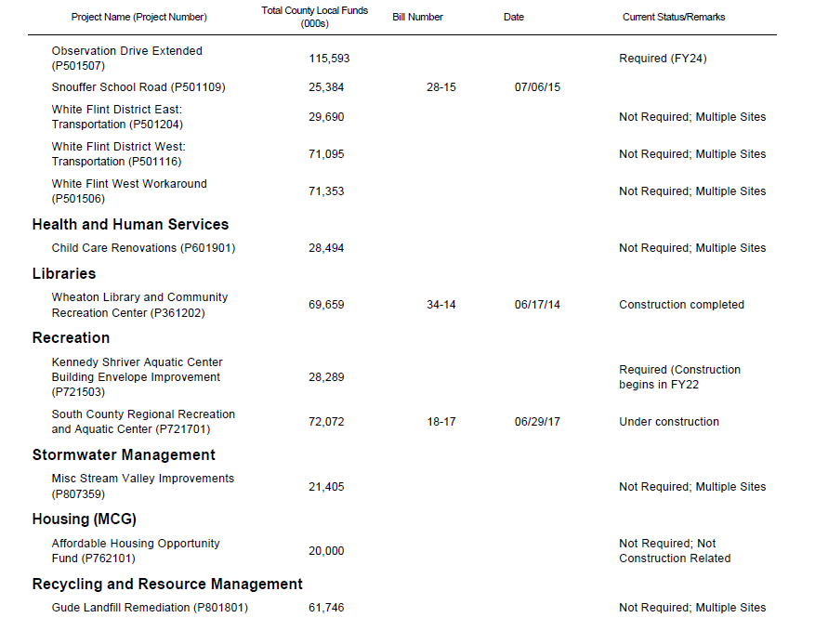Select Recycling and Resource Management heading
This screenshot has height=644, width=815.
tap(167, 584)
